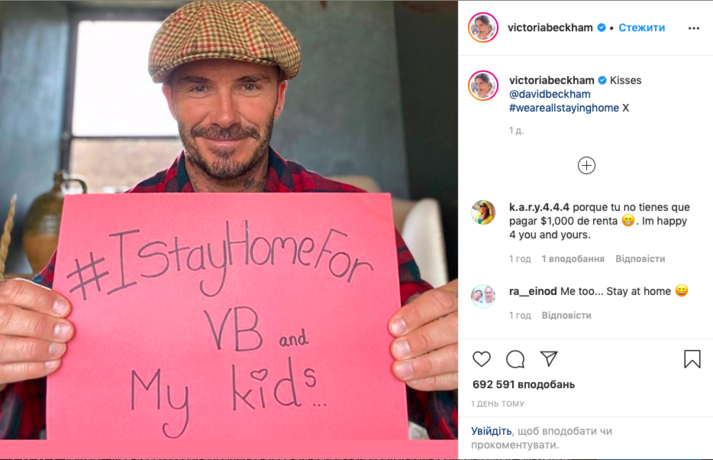Screen dimensions: 713x460
Task: Save post with bookmark icon
Action: coord(692,359)
